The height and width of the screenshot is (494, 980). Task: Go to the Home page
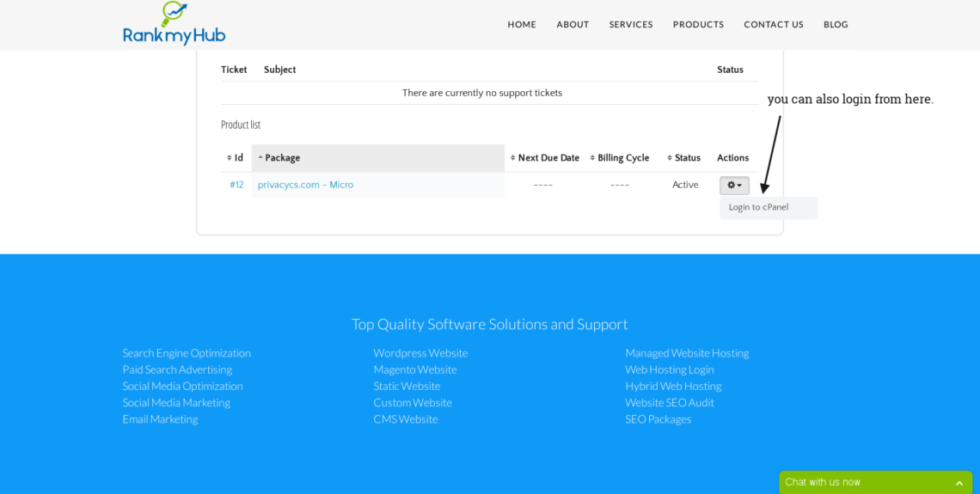point(522,25)
